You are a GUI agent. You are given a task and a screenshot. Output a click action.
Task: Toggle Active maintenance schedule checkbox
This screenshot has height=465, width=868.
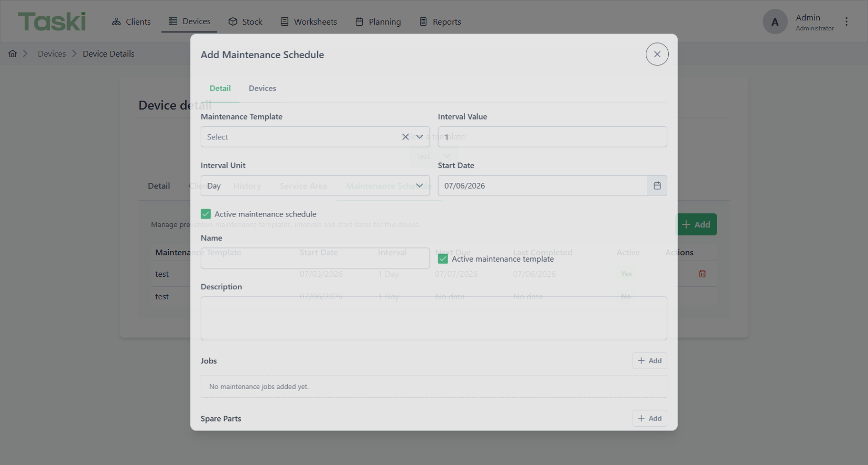tap(205, 214)
